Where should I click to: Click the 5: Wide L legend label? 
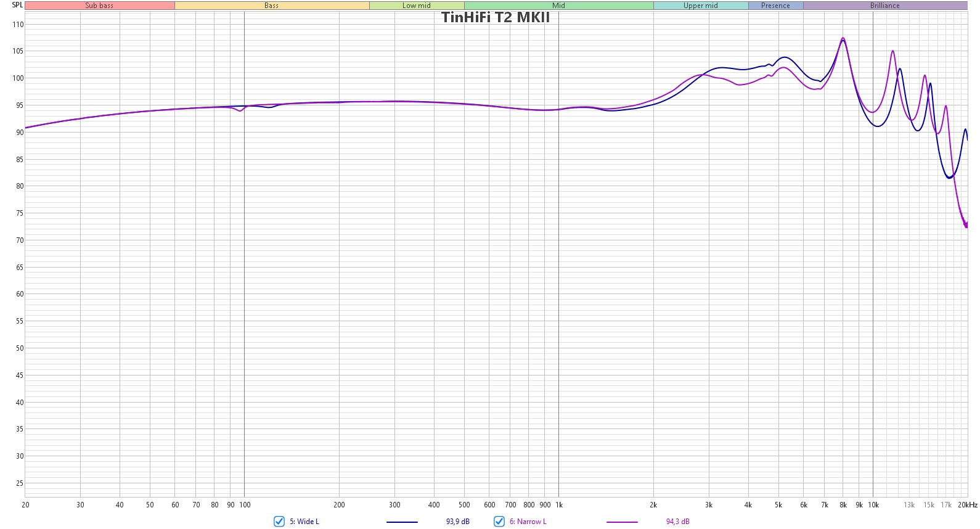(304, 522)
